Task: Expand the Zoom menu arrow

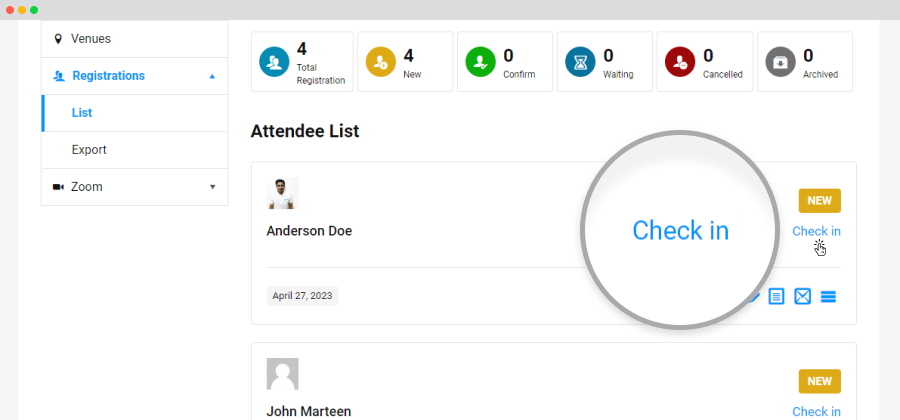Action: tap(212, 187)
